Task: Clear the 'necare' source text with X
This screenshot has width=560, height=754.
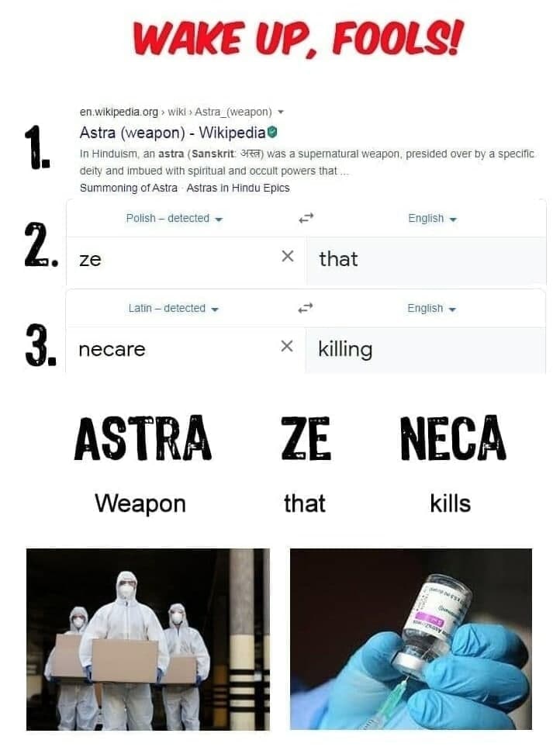Action: pos(287,346)
